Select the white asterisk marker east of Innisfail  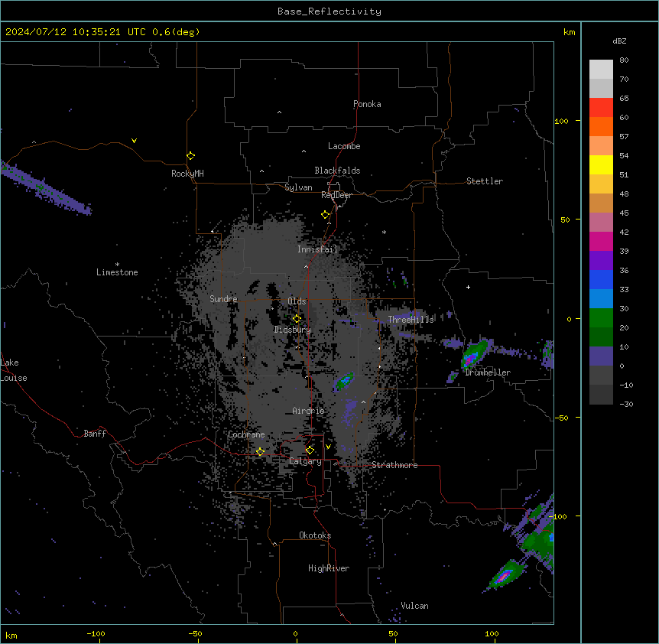pyautogui.click(x=384, y=232)
